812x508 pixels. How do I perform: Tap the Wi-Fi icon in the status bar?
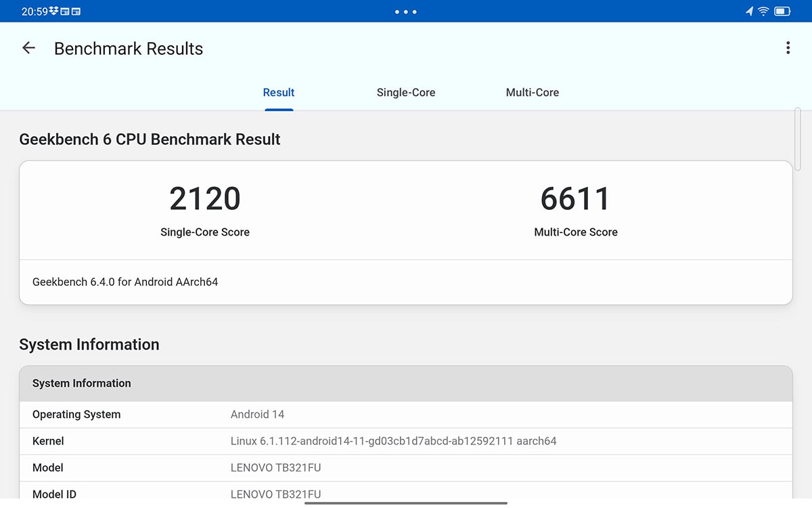pos(763,11)
